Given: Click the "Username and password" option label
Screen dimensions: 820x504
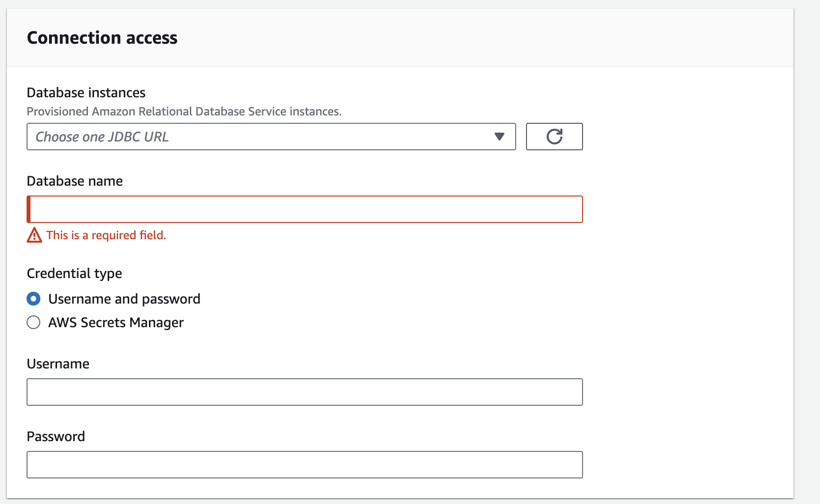Looking at the screenshot, I should tap(124, 299).
